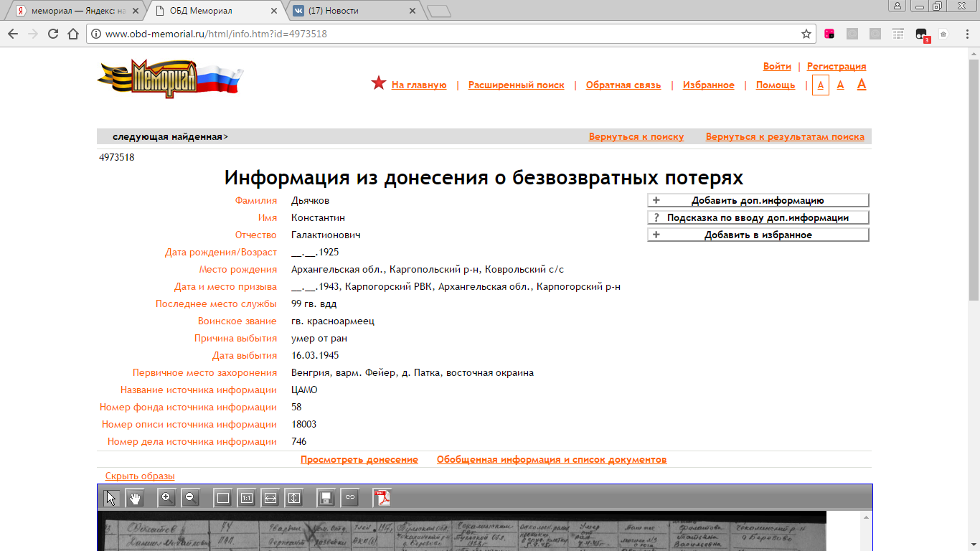The image size is (980, 551).
Task: Reload the page
Action: point(53,34)
